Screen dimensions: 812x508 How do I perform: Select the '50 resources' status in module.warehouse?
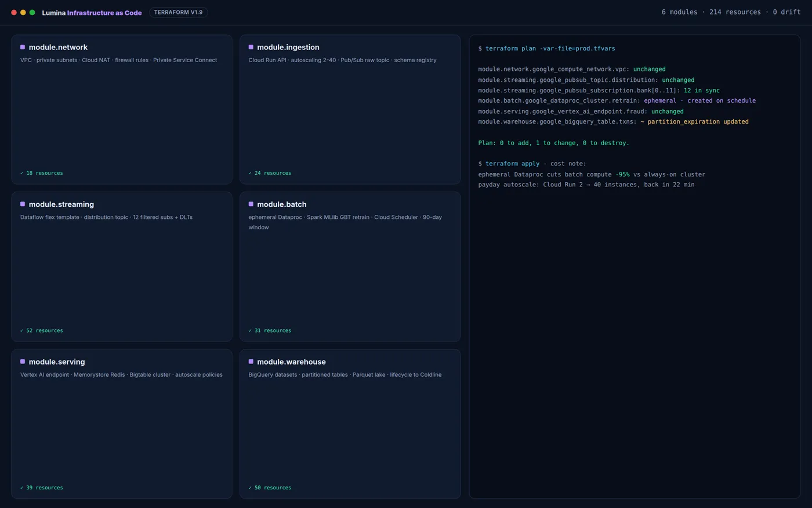point(270,488)
